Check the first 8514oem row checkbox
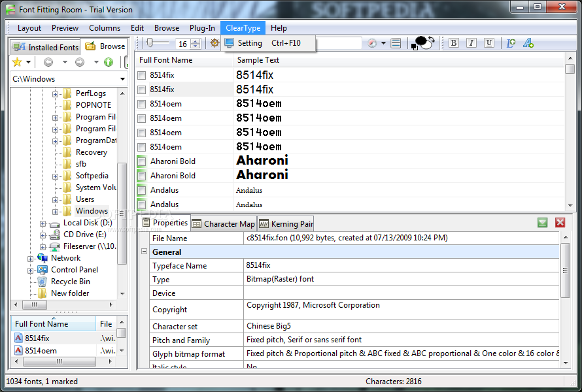The width and height of the screenshot is (582, 392). click(141, 105)
